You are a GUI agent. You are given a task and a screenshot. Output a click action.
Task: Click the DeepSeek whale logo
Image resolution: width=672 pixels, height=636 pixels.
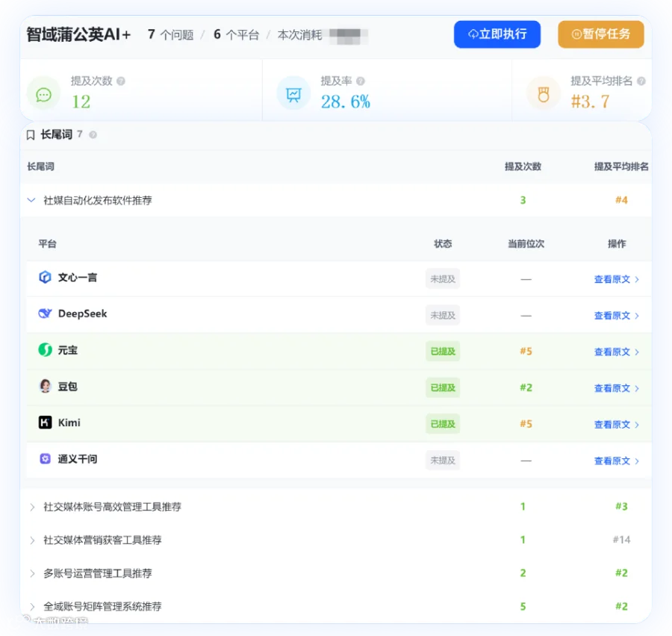(x=45, y=314)
